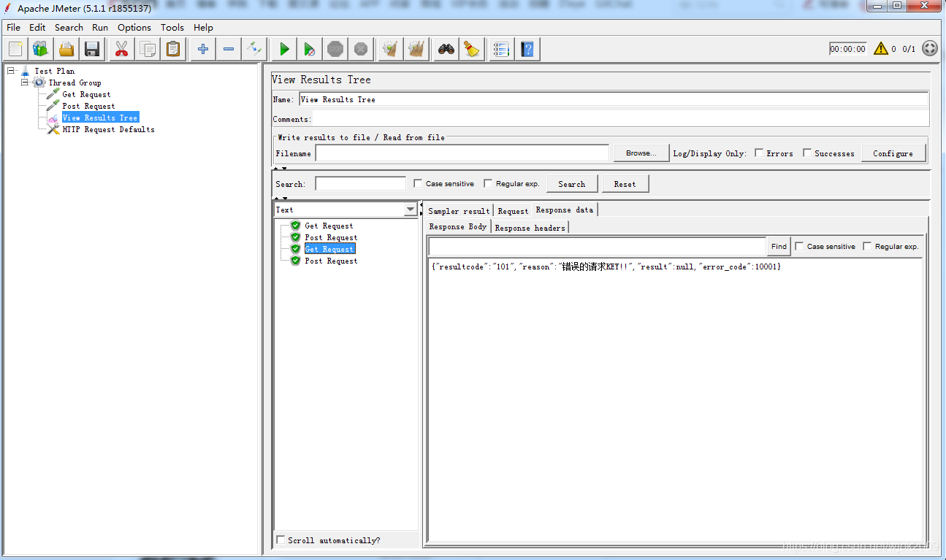Image resolution: width=946 pixels, height=560 pixels.
Task: Reset search with brush icon
Action: tap(473, 49)
